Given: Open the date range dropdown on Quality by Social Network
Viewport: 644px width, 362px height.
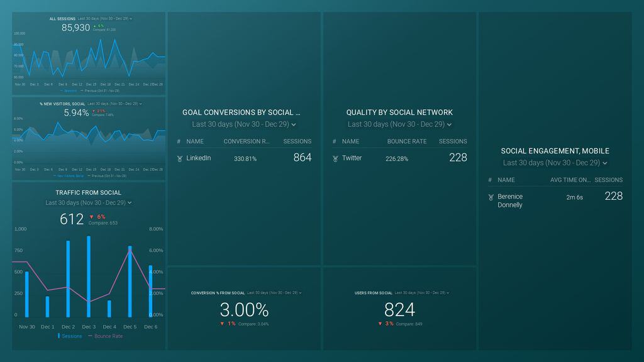Looking at the screenshot, I should (448, 124).
